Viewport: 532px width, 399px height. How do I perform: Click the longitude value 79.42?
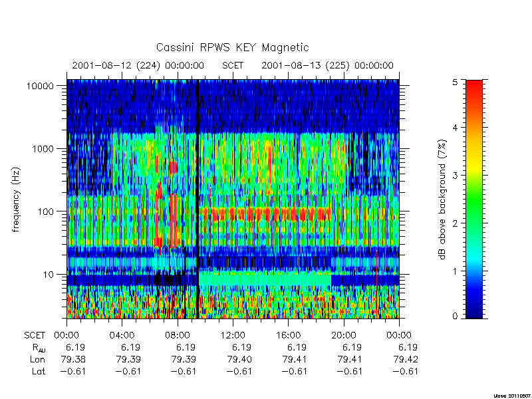pos(406,359)
